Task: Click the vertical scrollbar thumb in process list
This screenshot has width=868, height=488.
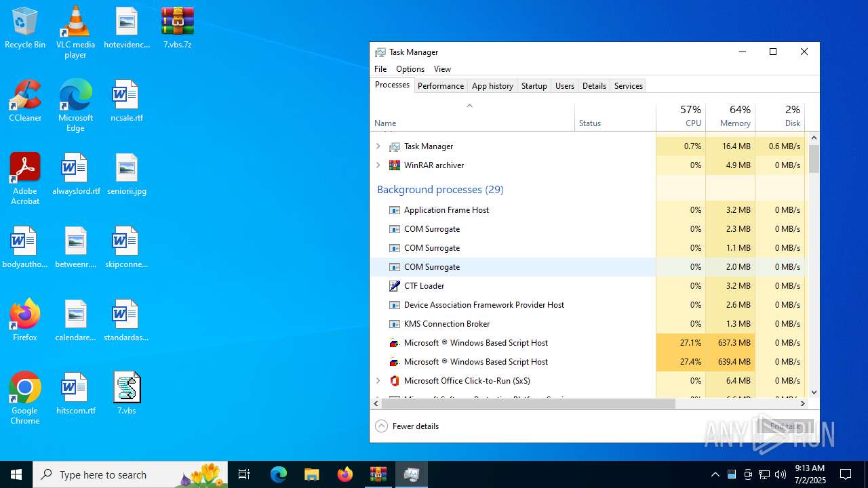Action: point(814,159)
